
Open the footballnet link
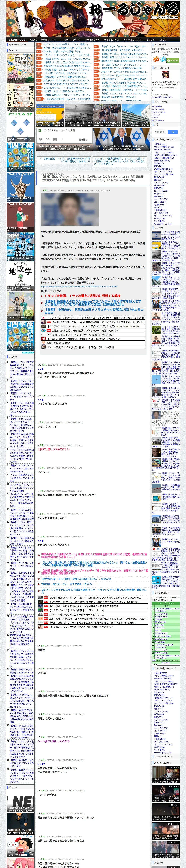coord(156,115)
